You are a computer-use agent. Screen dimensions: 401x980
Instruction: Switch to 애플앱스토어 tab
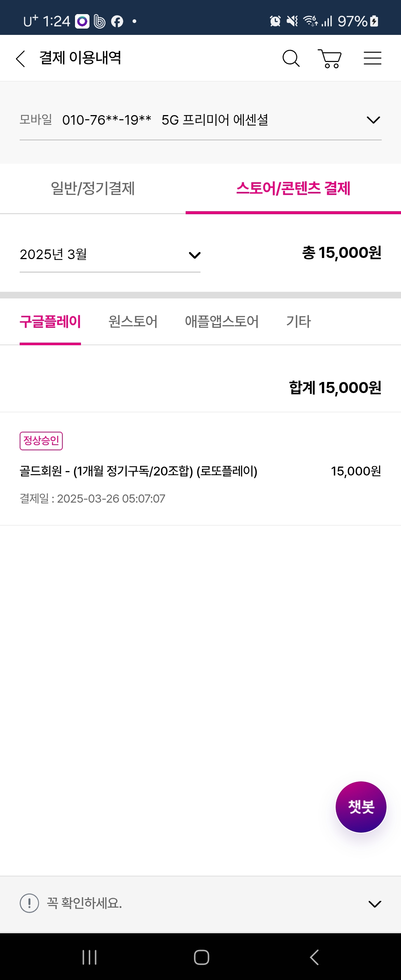(x=221, y=322)
